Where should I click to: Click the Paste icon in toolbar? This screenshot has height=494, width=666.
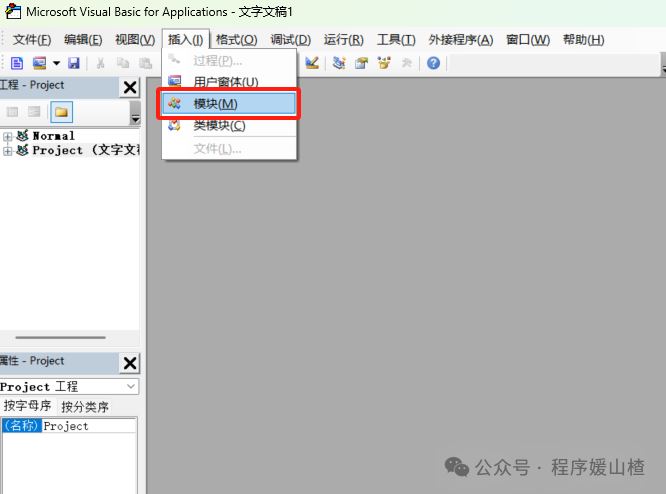[x=145, y=63]
